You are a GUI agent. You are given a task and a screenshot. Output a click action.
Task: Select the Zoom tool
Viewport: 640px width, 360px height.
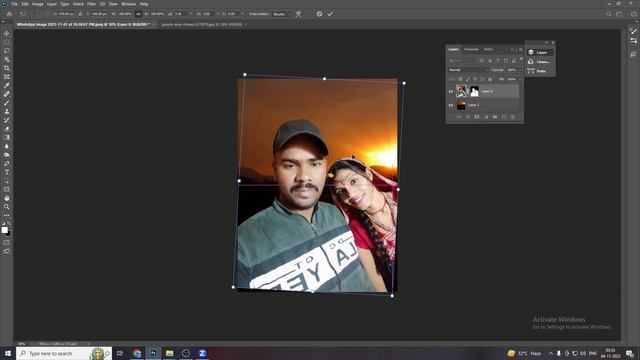7,207
